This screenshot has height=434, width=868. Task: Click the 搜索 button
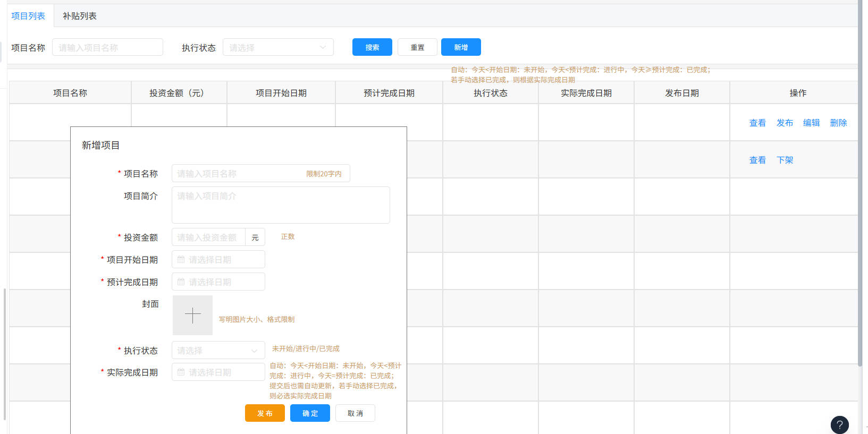pyautogui.click(x=372, y=47)
